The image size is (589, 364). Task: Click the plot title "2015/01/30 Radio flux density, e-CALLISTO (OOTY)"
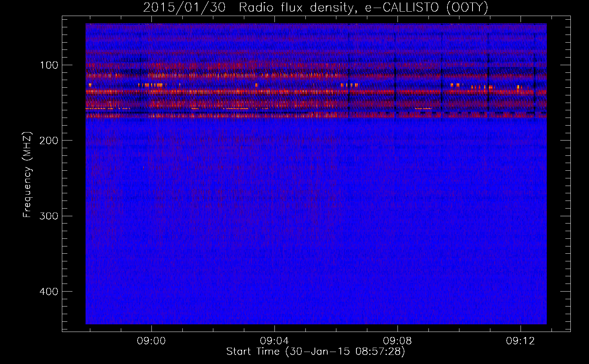point(316,8)
